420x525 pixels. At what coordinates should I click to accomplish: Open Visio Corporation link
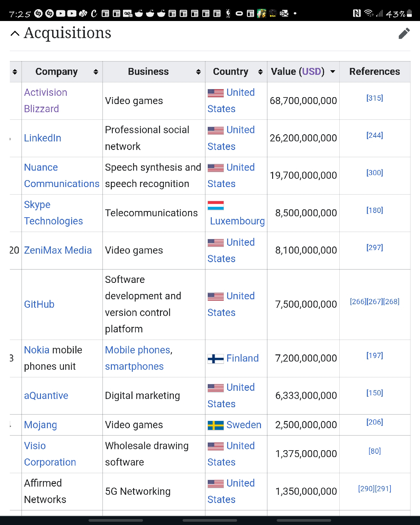[50, 454]
